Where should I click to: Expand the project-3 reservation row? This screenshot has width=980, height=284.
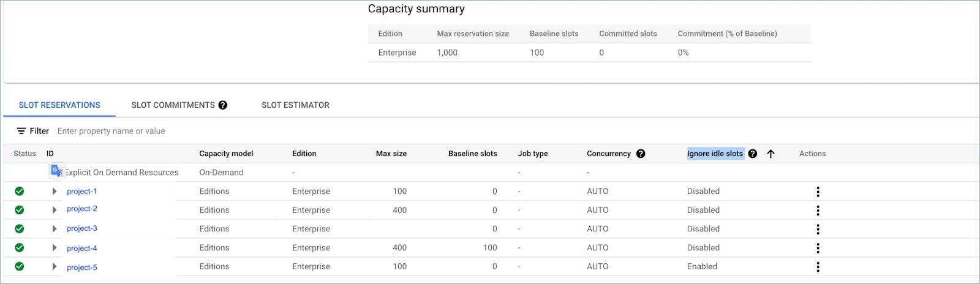(55, 229)
